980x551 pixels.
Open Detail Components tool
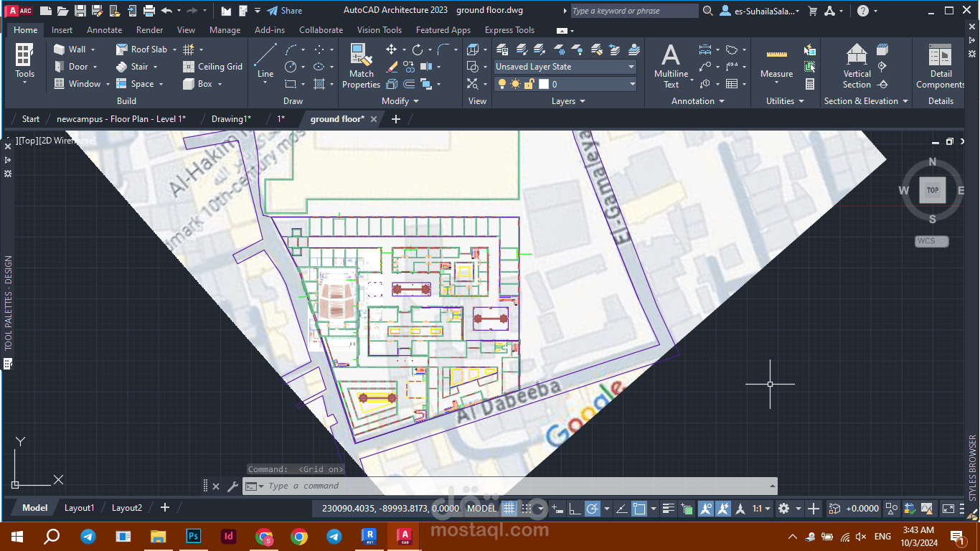tap(941, 66)
